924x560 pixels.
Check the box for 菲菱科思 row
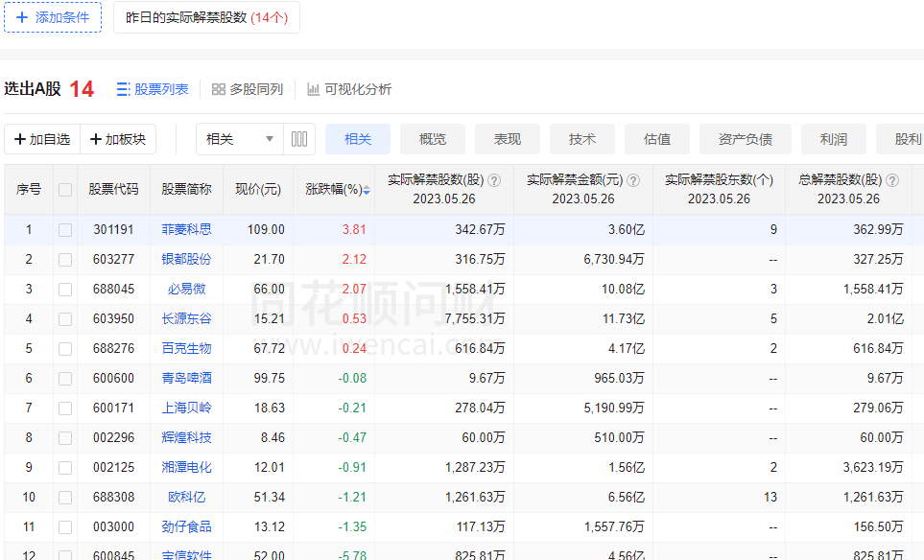[65, 229]
